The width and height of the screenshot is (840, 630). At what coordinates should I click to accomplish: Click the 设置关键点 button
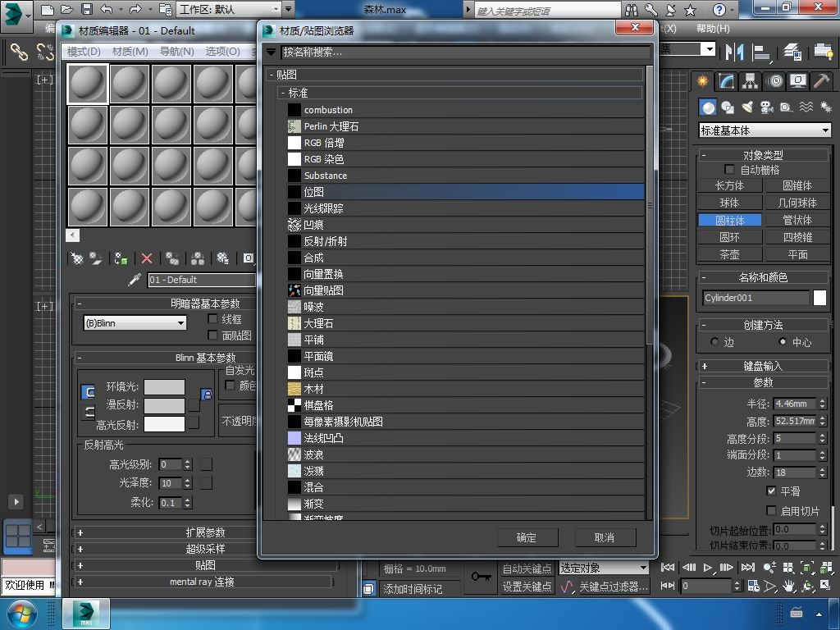(527, 587)
